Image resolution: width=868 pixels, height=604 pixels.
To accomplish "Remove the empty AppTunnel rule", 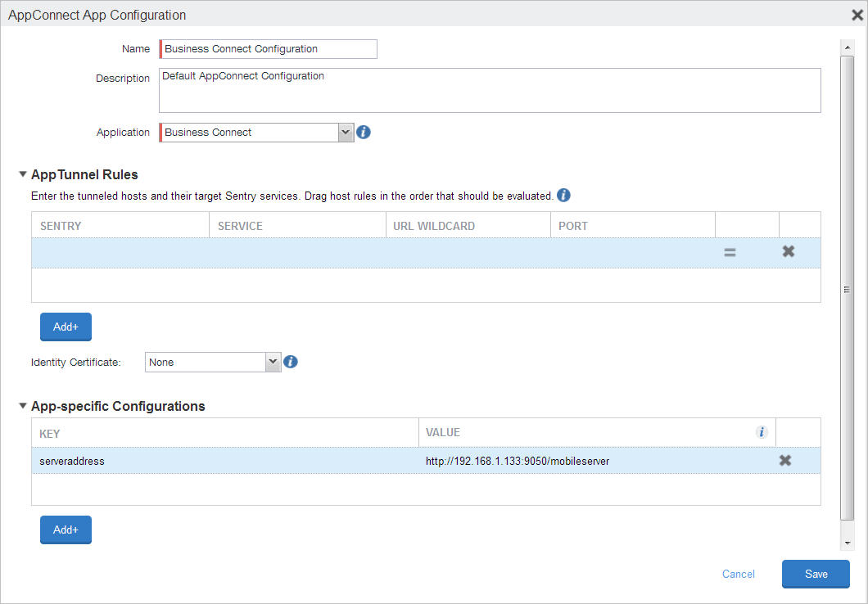I will pos(789,251).
